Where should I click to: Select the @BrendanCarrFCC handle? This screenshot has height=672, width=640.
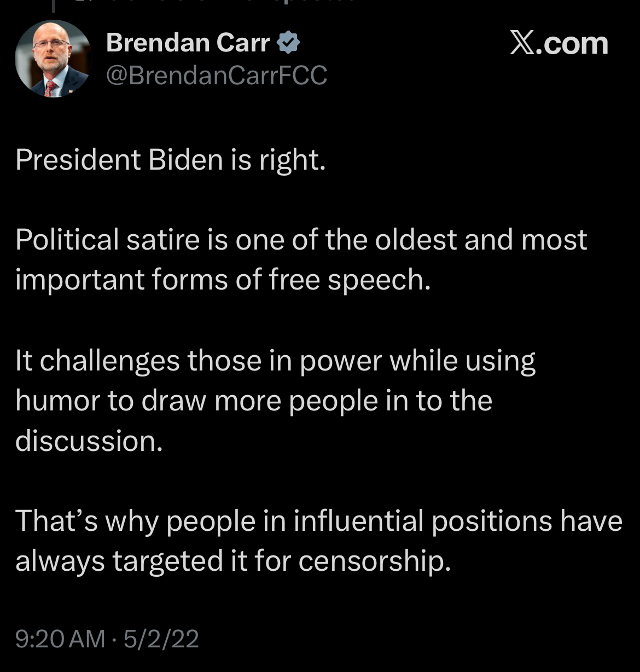(217, 75)
